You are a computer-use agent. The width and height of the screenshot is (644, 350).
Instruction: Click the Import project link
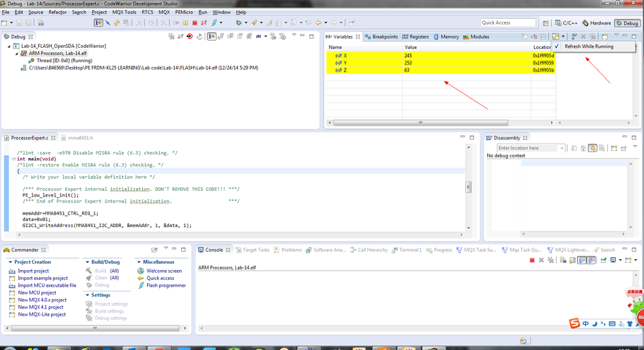33,271
